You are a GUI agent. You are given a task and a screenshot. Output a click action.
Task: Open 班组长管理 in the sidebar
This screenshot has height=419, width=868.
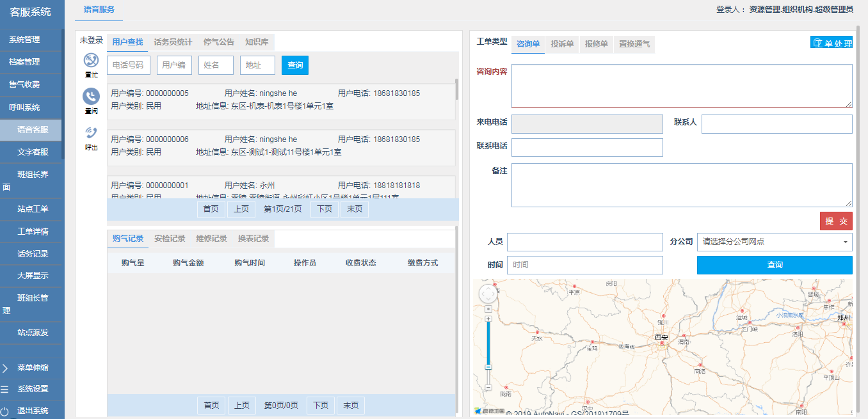click(x=31, y=304)
